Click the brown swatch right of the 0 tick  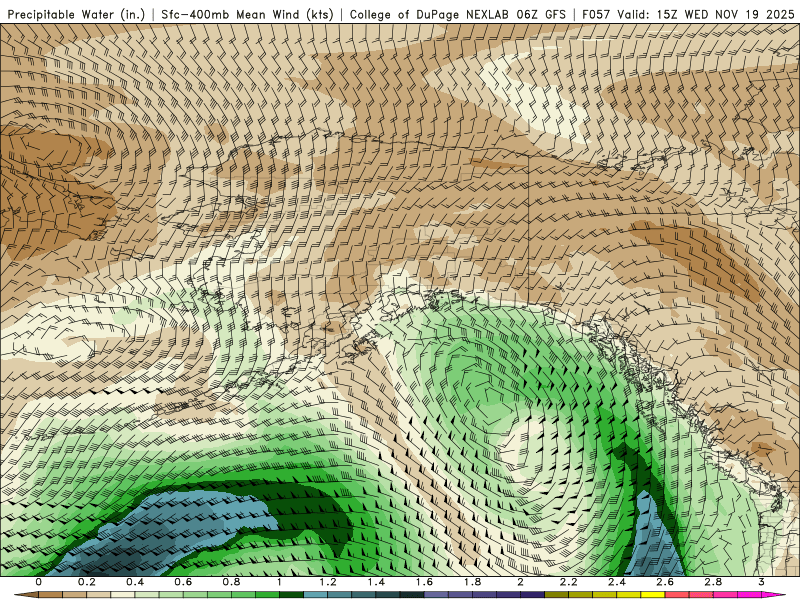click(x=51, y=595)
